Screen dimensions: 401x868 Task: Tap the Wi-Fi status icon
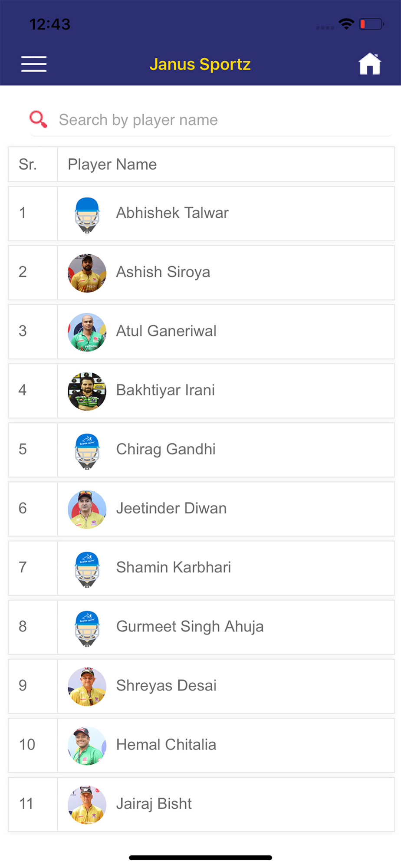pyautogui.click(x=346, y=24)
